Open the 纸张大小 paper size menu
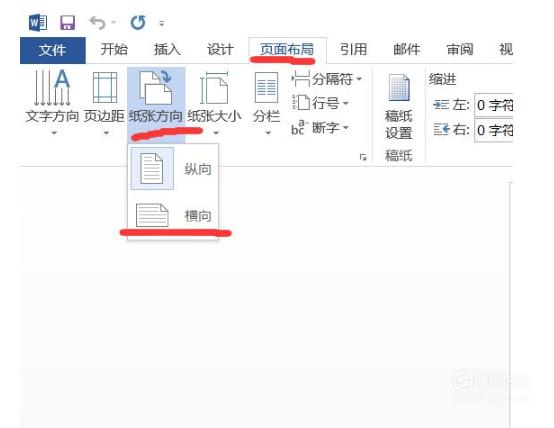 pos(214,102)
